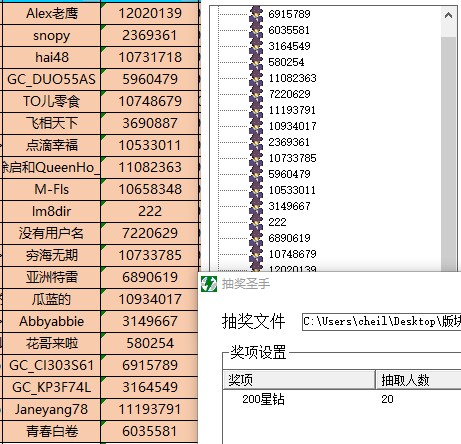This screenshot has height=444, width=461.
Task: Click spreadsheet cell Janeyang78
Action: click(51, 409)
